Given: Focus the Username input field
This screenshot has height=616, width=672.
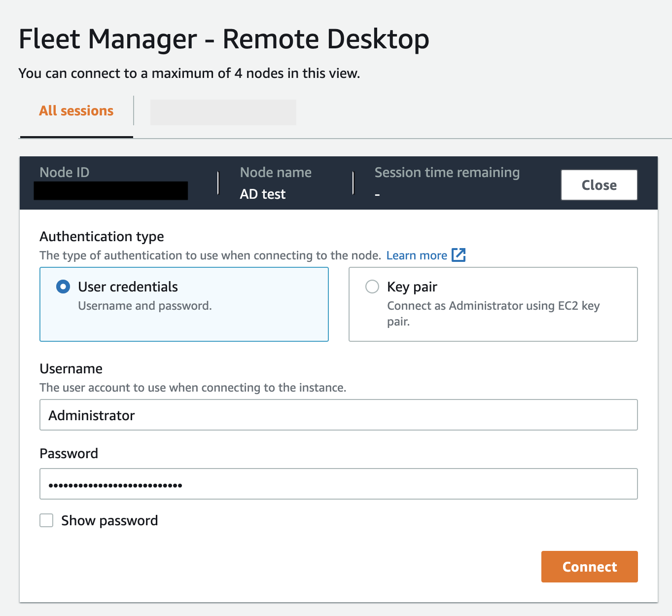Looking at the screenshot, I should 339,415.
